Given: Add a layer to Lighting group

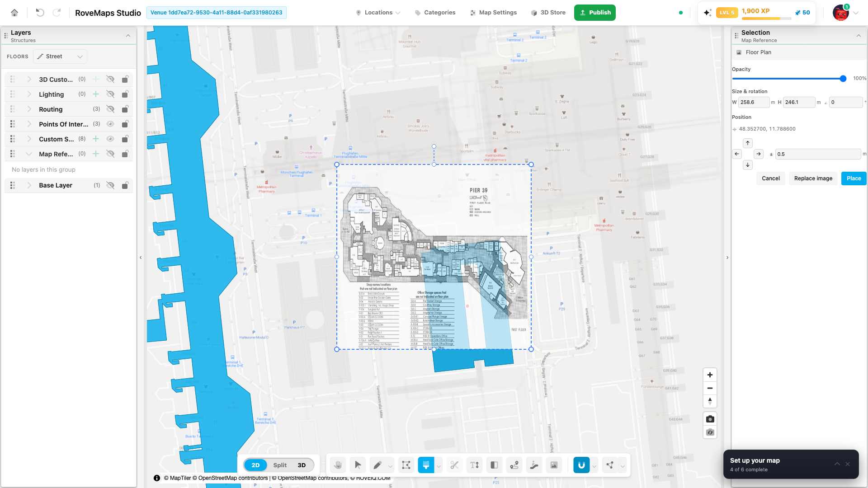Looking at the screenshot, I should coord(96,94).
